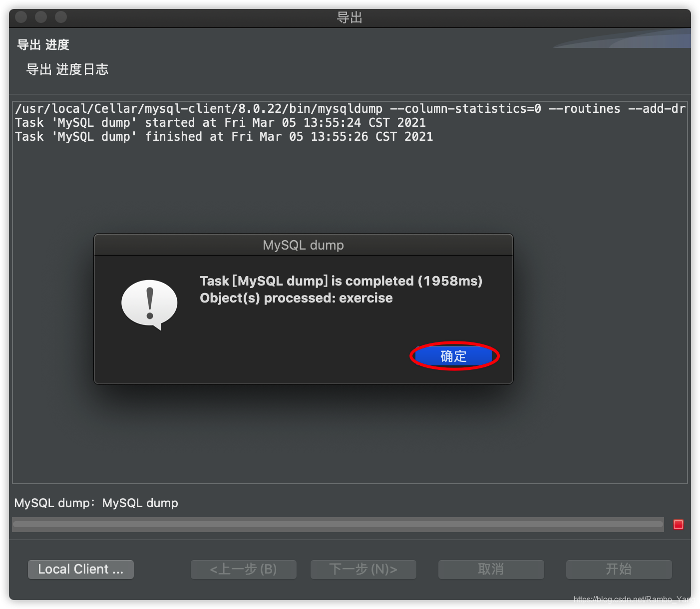The width and height of the screenshot is (700, 609).
Task: Click the 导出 window title bar
Action: click(350, 17)
